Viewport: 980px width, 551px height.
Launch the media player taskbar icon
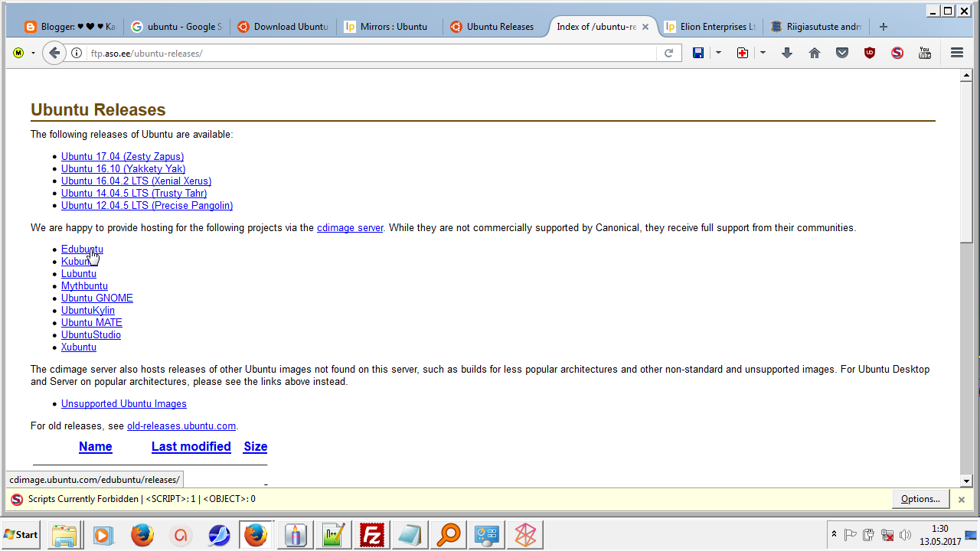coord(103,535)
